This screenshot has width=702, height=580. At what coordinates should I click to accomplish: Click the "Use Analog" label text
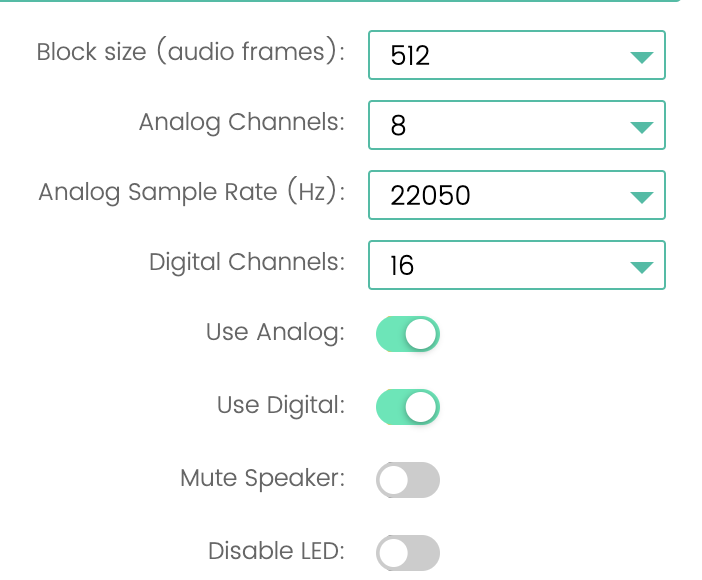pyautogui.click(x=275, y=332)
